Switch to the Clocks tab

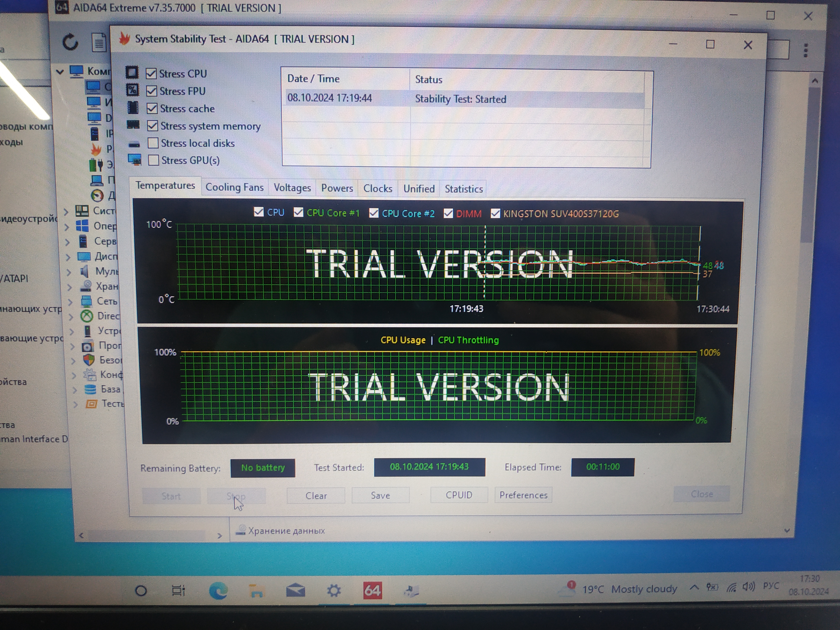(378, 188)
